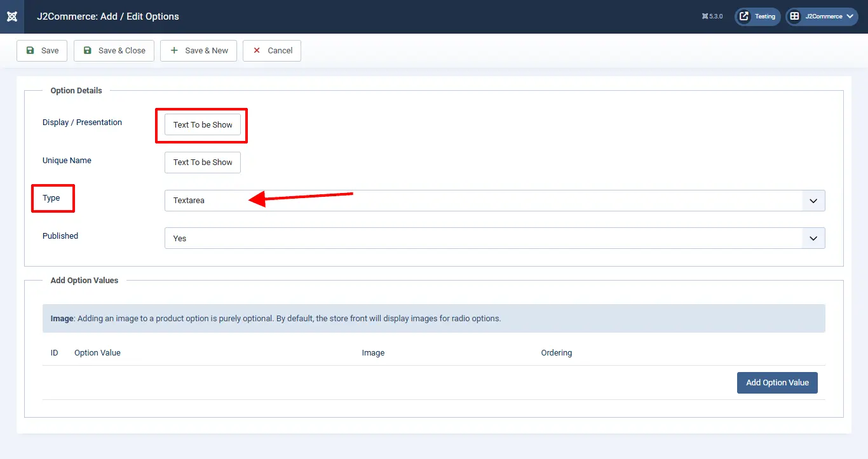Open the Type dropdown showing Textarea

[x=494, y=201]
